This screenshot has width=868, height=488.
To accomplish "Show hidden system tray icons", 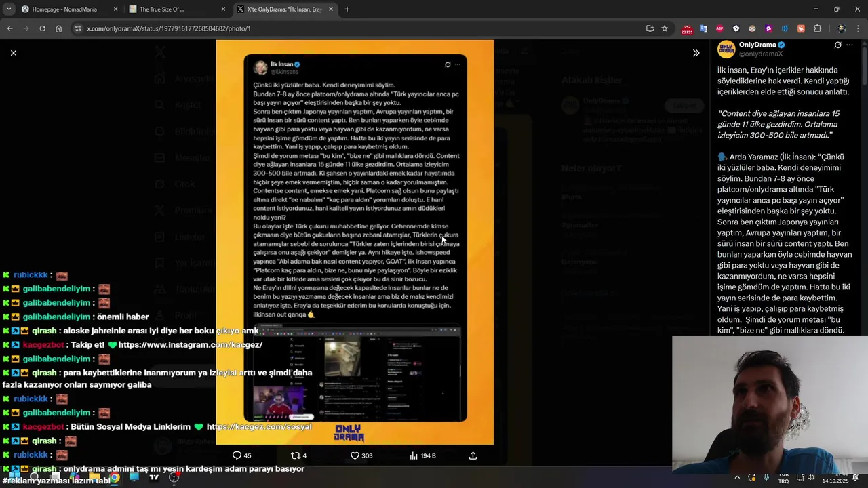I will 737,478.
